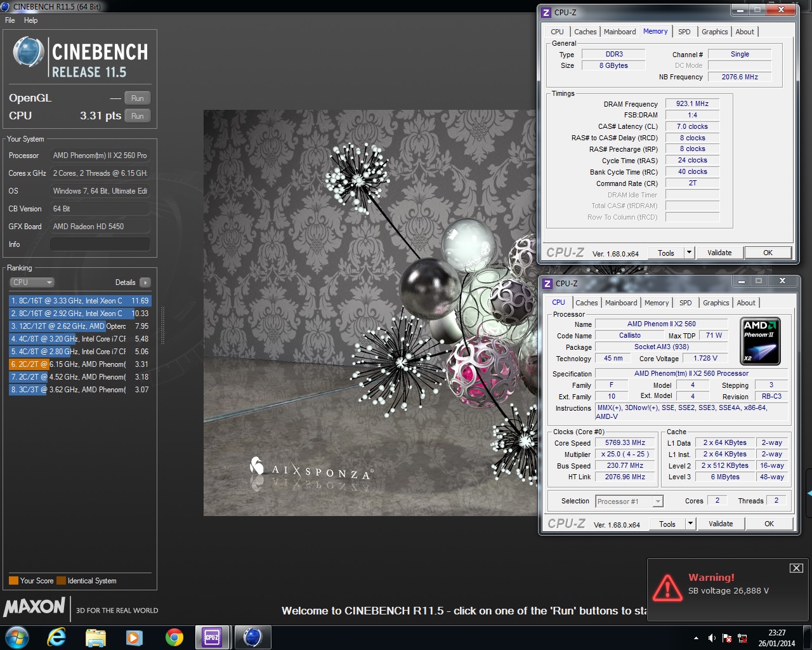Click the CPU-Z icon in lower window title
This screenshot has height=650, width=812.
pyautogui.click(x=548, y=283)
